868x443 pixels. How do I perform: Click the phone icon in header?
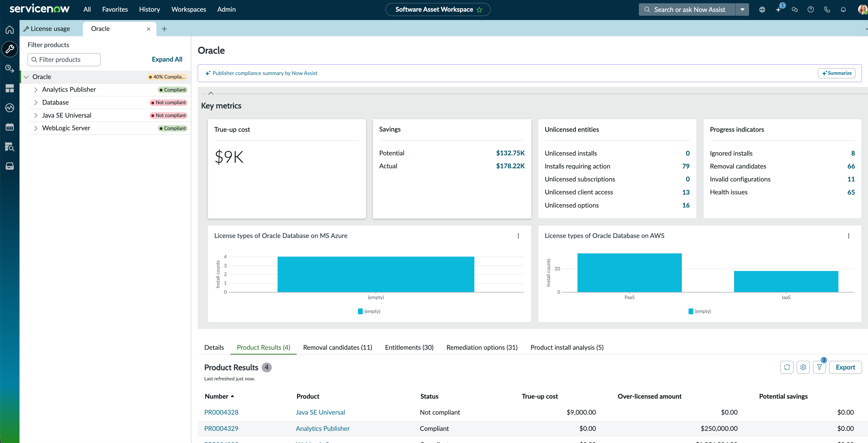click(x=827, y=9)
